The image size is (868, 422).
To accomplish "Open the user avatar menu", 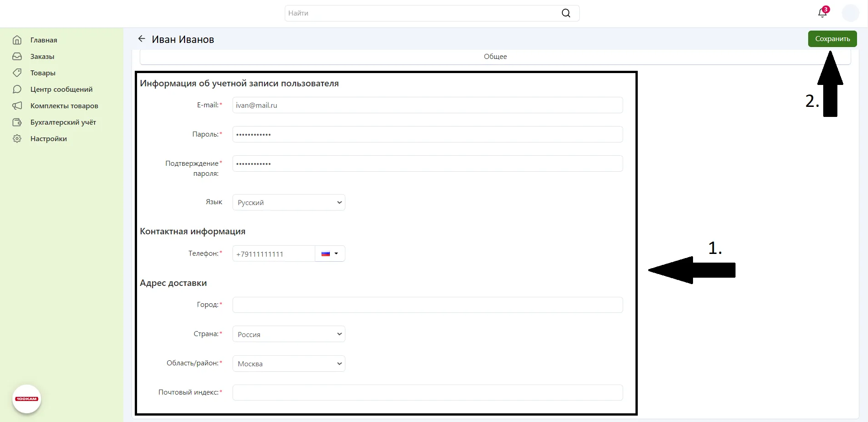I will (850, 13).
